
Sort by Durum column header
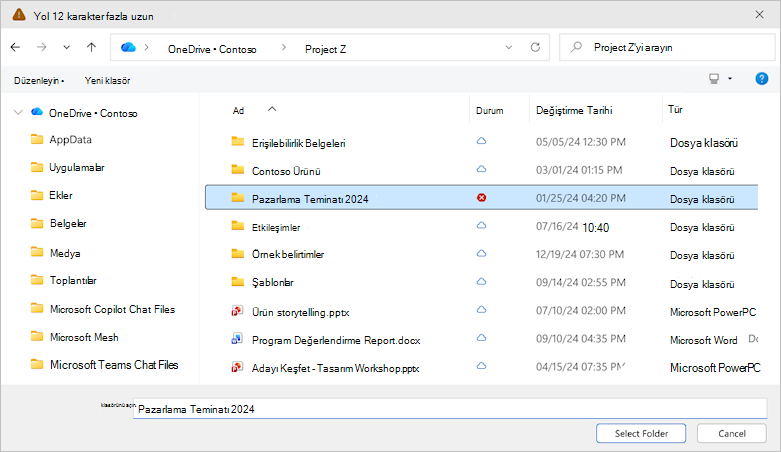pos(490,111)
